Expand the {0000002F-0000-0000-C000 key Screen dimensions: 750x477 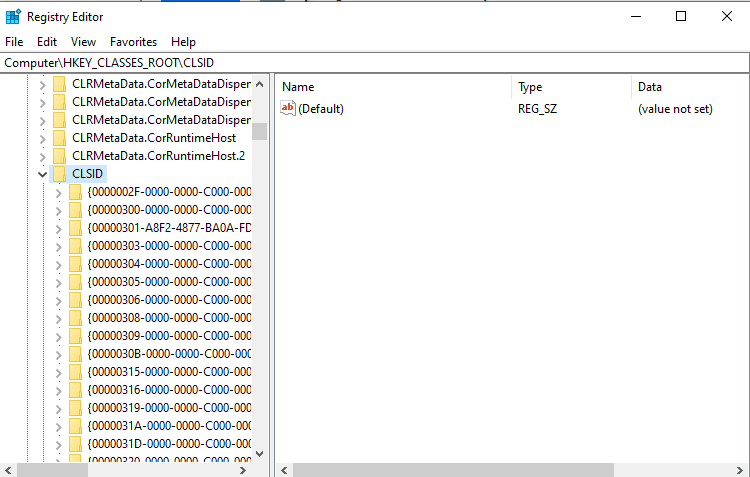pos(58,193)
